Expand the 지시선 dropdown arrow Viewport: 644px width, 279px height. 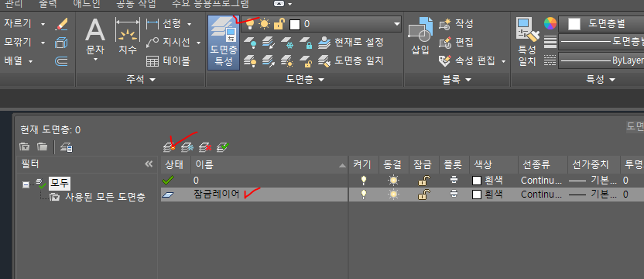[198, 43]
